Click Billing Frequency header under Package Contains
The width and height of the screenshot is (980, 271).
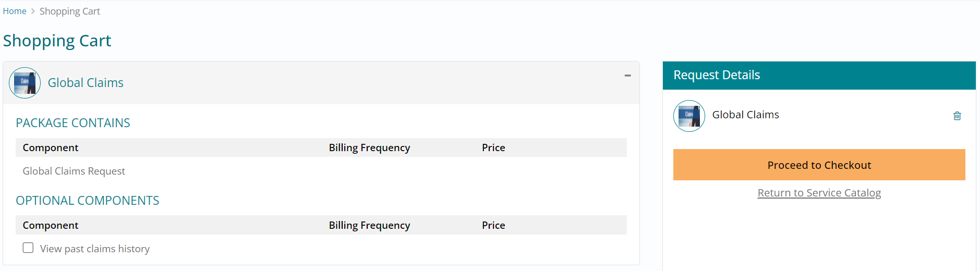tap(369, 147)
